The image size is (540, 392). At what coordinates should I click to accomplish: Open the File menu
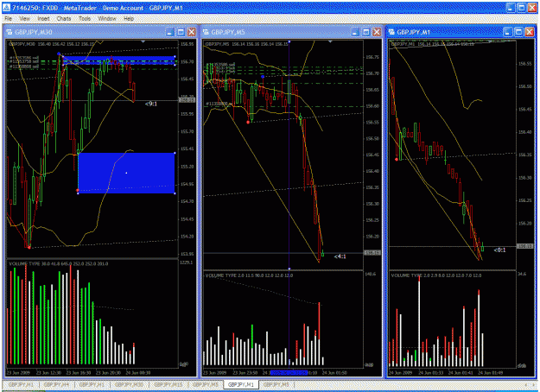pos(9,19)
